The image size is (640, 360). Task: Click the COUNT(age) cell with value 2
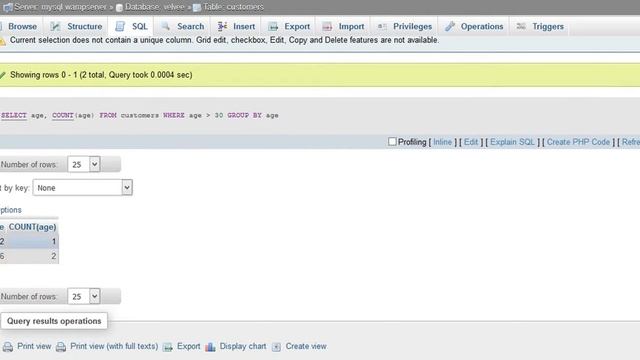tap(33, 256)
